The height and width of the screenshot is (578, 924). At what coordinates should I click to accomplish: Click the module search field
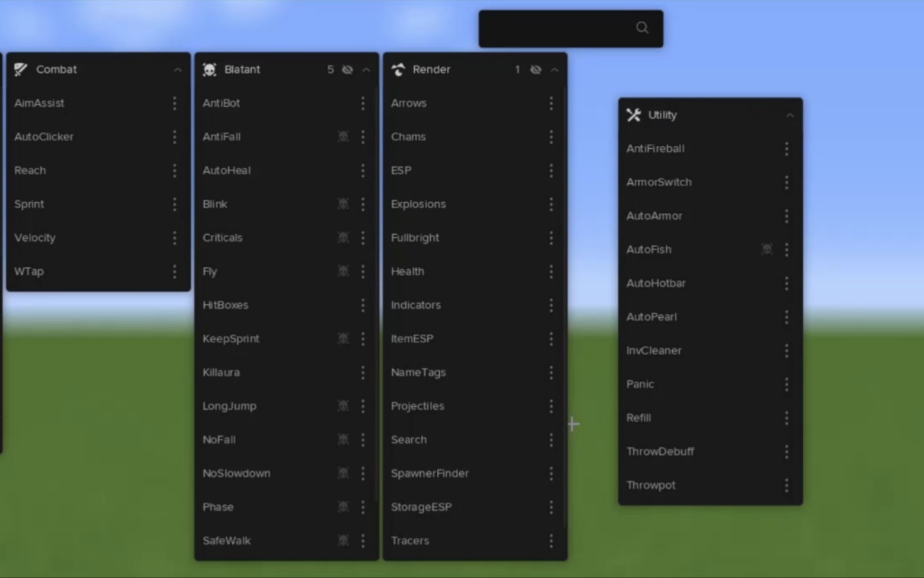(571, 28)
